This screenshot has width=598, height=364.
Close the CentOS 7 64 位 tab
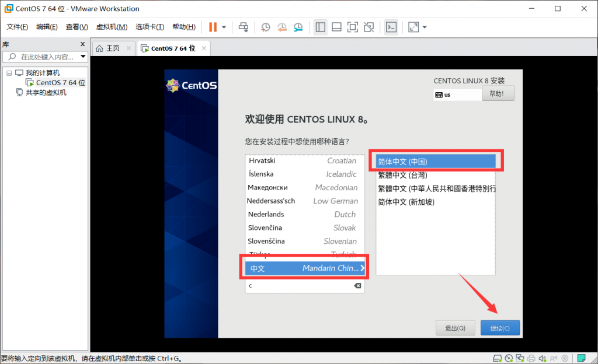[x=204, y=48]
